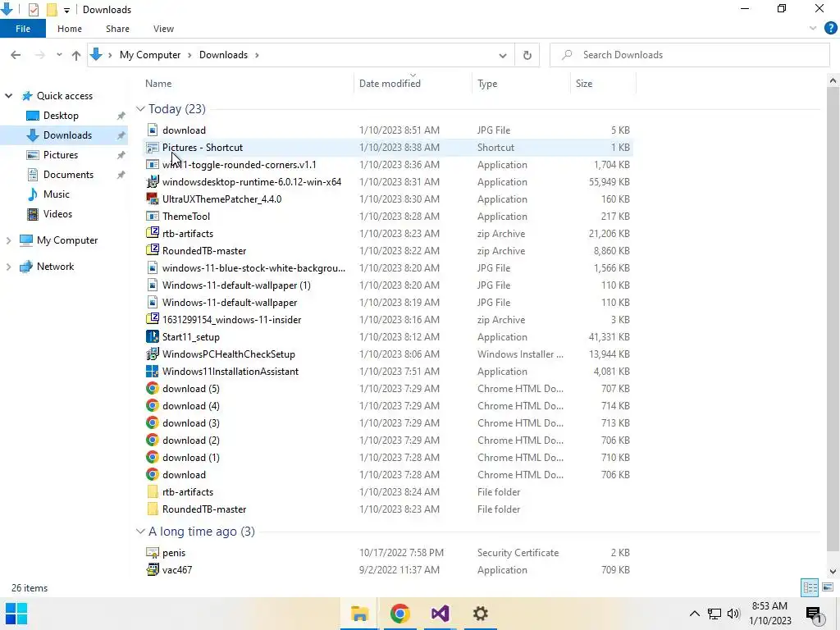
Task: Open the File ribbon tab
Action: point(22,29)
